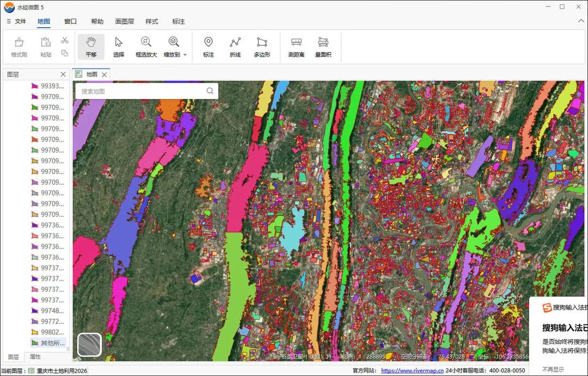The height and width of the screenshot is (376, 588).
Task: Select the 地图 document tab
Action: pos(91,74)
